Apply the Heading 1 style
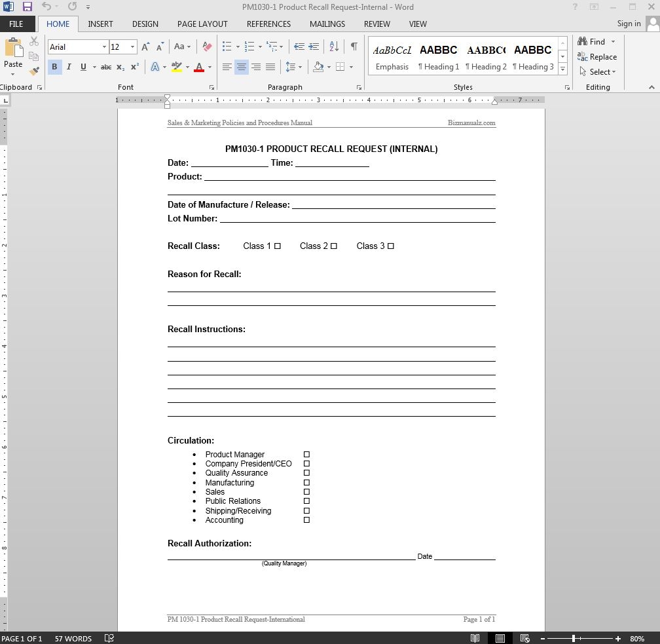This screenshot has width=660, height=644. [439, 57]
